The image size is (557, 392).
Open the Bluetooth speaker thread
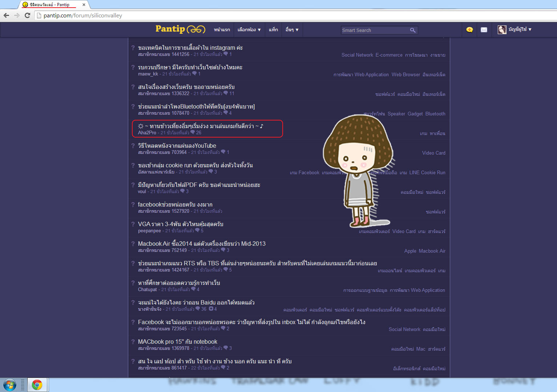(x=196, y=106)
